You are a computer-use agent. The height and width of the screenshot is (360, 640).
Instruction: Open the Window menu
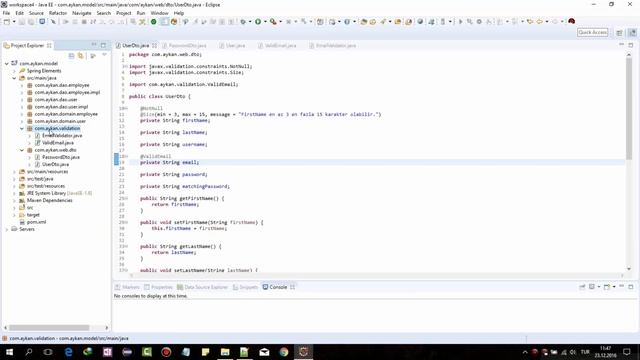point(159,13)
